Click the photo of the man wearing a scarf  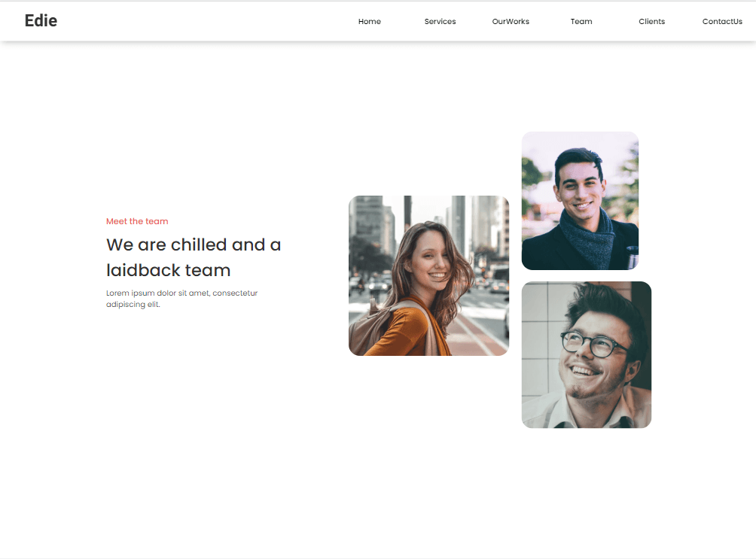pos(580,200)
